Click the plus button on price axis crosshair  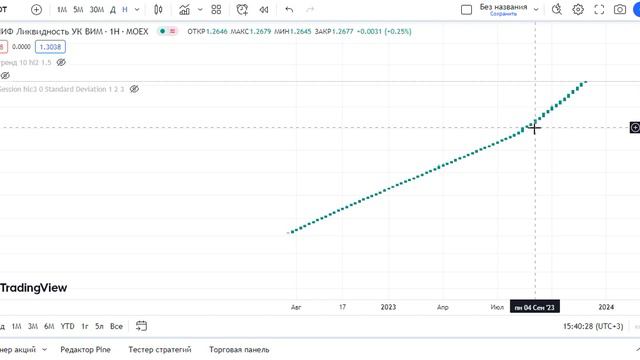point(635,128)
